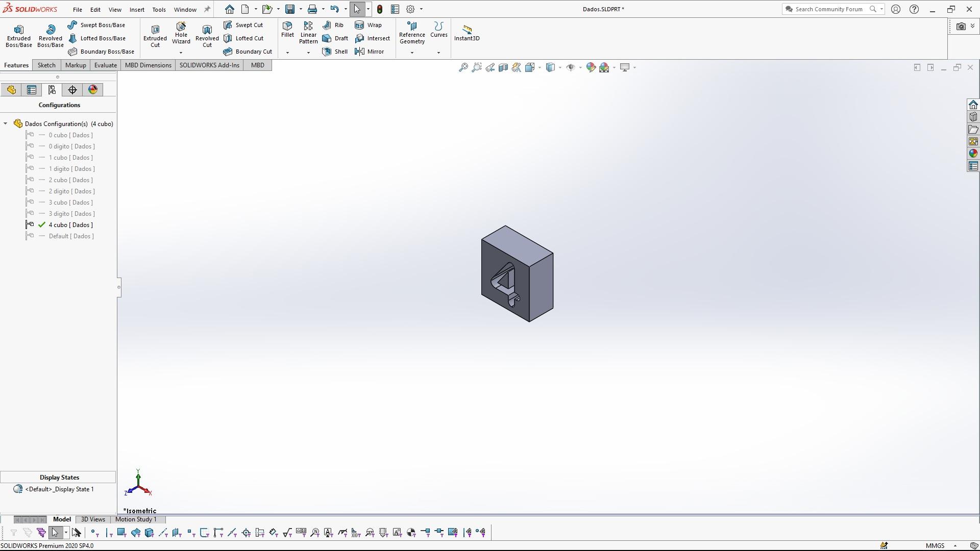980x551 pixels.
Task: Open Edit Appearance from the view toolbar
Action: (x=591, y=67)
